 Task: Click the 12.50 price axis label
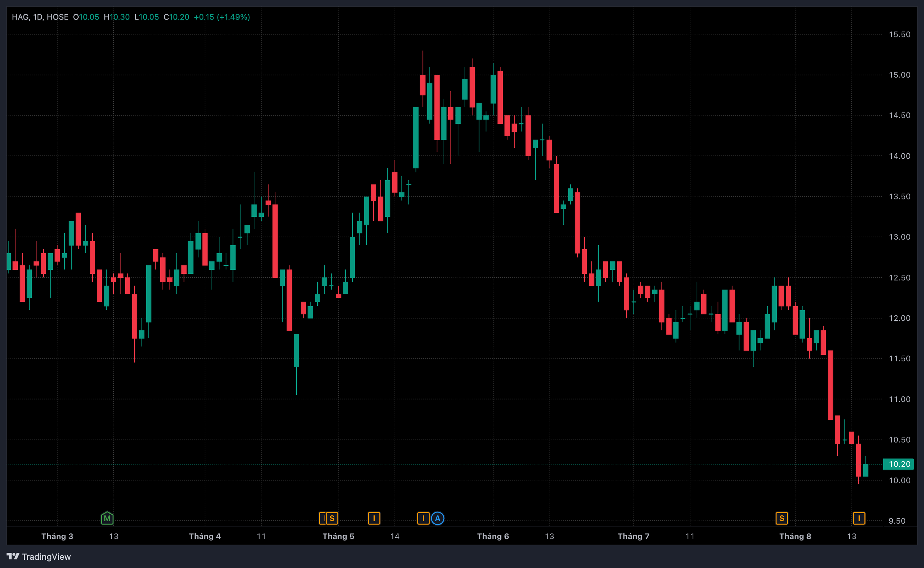pos(899,278)
